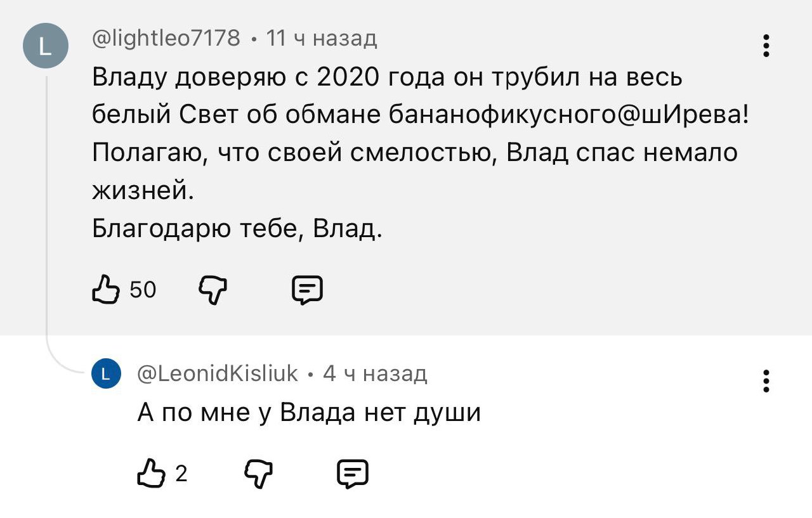Dislike LeonidKisliuk's reply
The height and width of the screenshot is (518, 812).
pos(258,474)
